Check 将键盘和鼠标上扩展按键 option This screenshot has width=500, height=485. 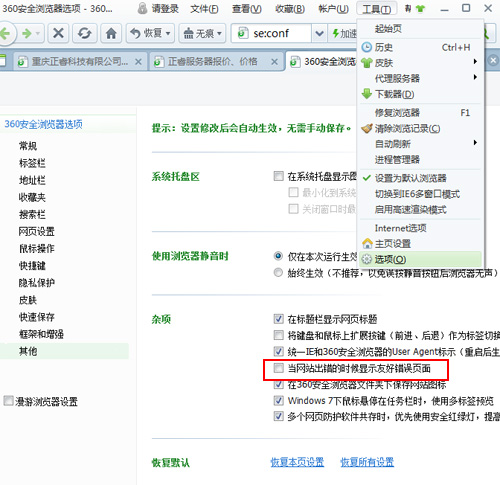click(x=278, y=335)
